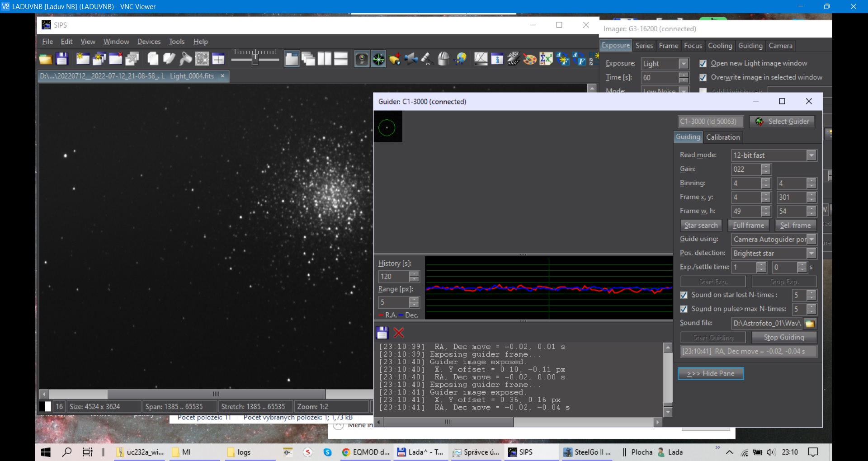Clear guider log with red X icon
This screenshot has width=868, height=461.
pyautogui.click(x=399, y=333)
